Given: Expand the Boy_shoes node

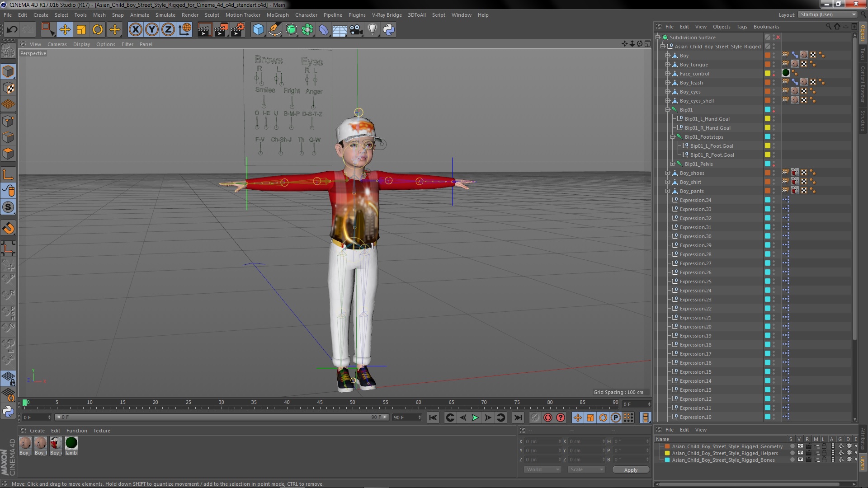Looking at the screenshot, I should pyautogui.click(x=668, y=173).
